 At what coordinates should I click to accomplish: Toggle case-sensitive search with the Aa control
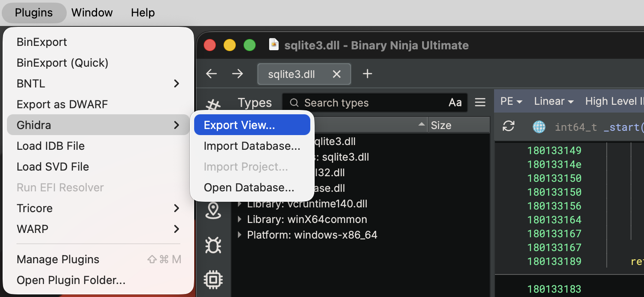[455, 102]
